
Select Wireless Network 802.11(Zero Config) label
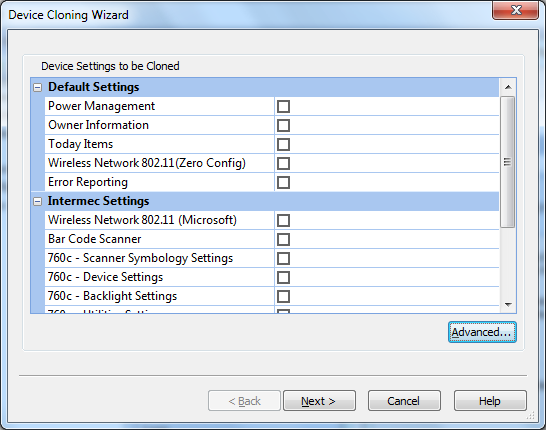pyautogui.click(x=147, y=163)
